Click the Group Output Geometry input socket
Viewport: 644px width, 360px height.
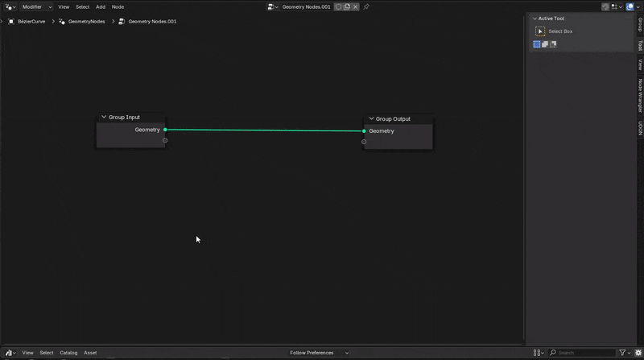coord(364,130)
